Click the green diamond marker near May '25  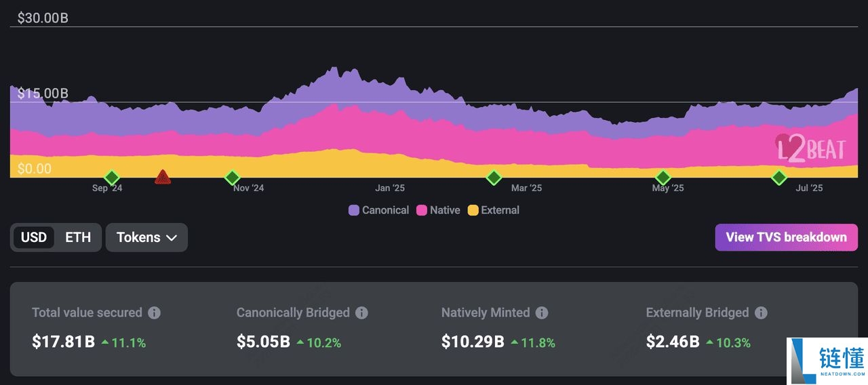click(663, 178)
